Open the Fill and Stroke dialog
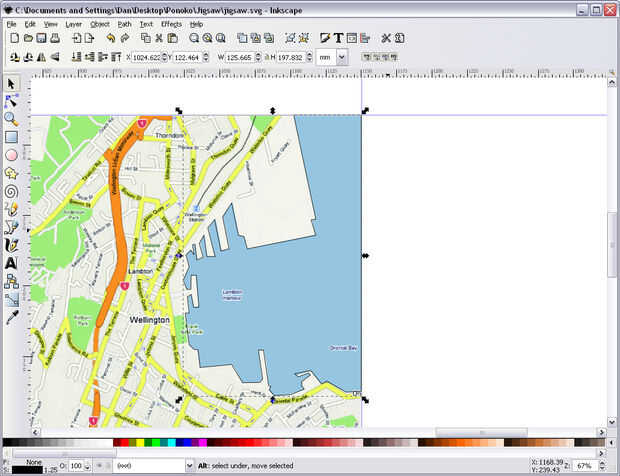Viewport: 620px width, 476px height. tap(325, 38)
